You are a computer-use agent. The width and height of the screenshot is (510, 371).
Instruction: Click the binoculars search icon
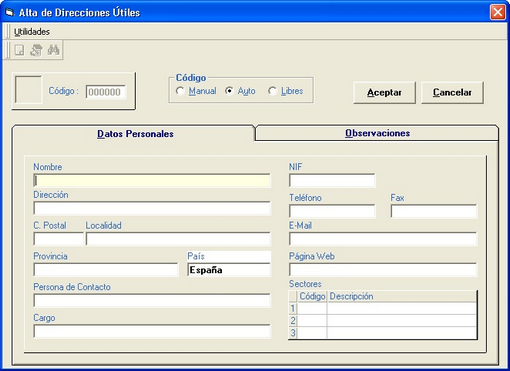point(53,50)
